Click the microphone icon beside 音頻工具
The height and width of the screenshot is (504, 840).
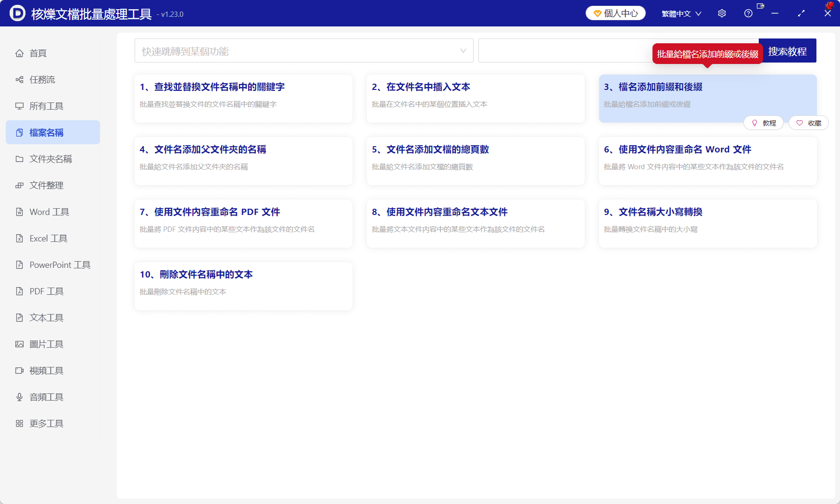coord(19,397)
